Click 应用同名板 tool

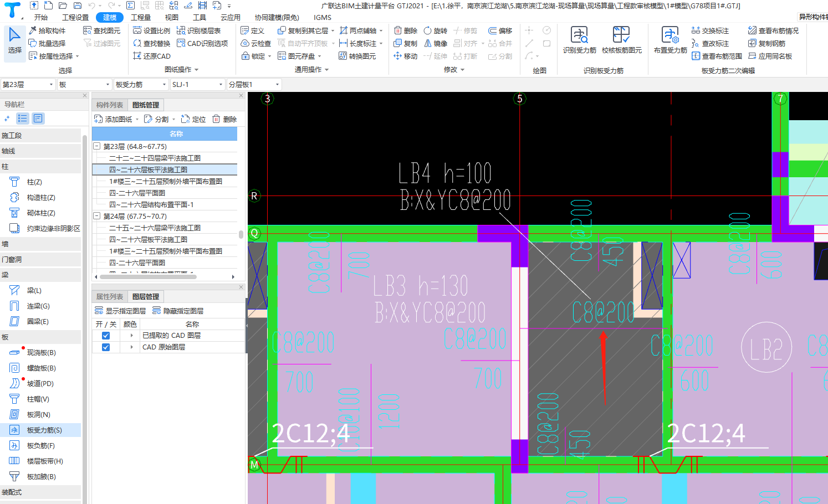coord(770,56)
